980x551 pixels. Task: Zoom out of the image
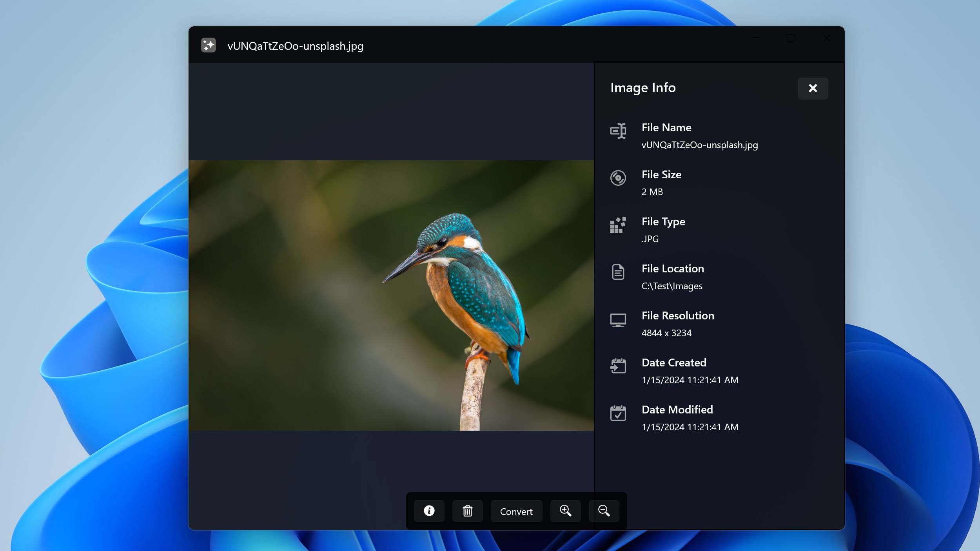tap(604, 511)
